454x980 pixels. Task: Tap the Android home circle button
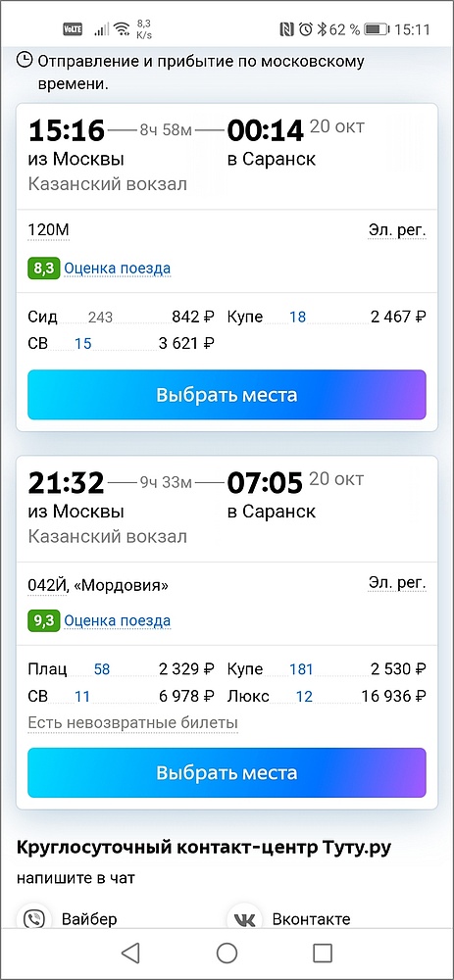pos(227,953)
